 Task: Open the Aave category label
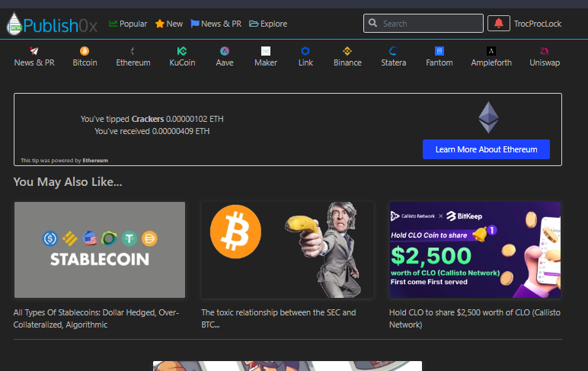point(225,62)
